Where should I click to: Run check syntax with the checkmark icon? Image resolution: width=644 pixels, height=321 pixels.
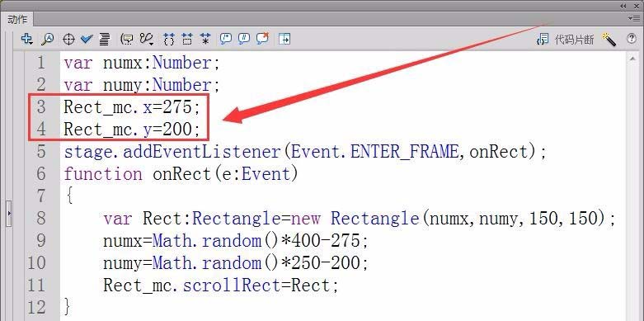tap(87, 39)
